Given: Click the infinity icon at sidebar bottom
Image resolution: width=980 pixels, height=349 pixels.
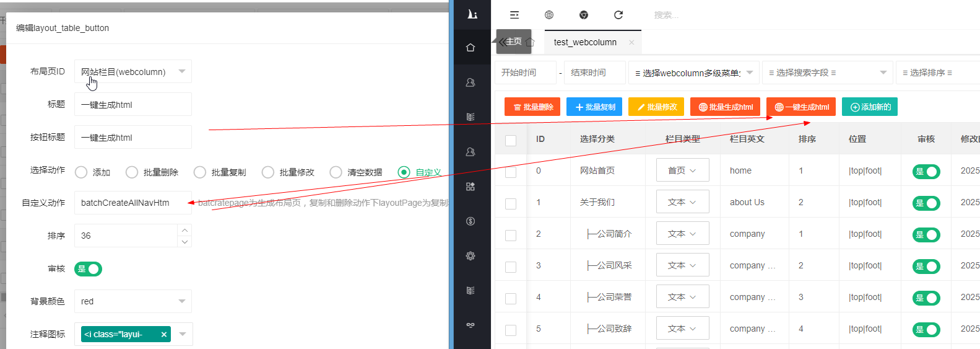Looking at the screenshot, I should 470,325.
